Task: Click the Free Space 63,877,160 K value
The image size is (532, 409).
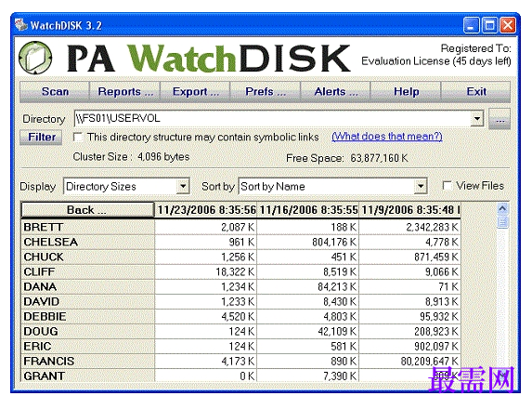Action: pyautogui.click(x=379, y=158)
